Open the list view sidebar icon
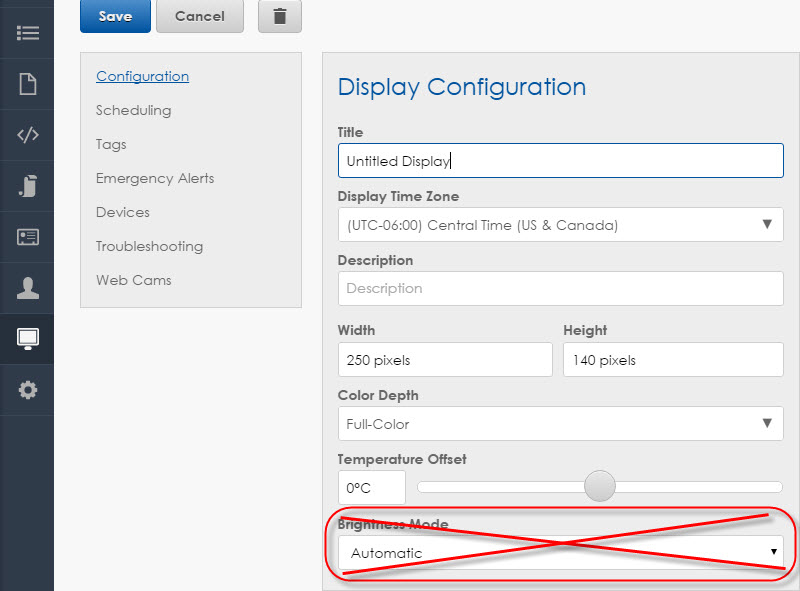The height and width of the screenshot is (591, 800). pyautogui.click(x=27, y=31)
